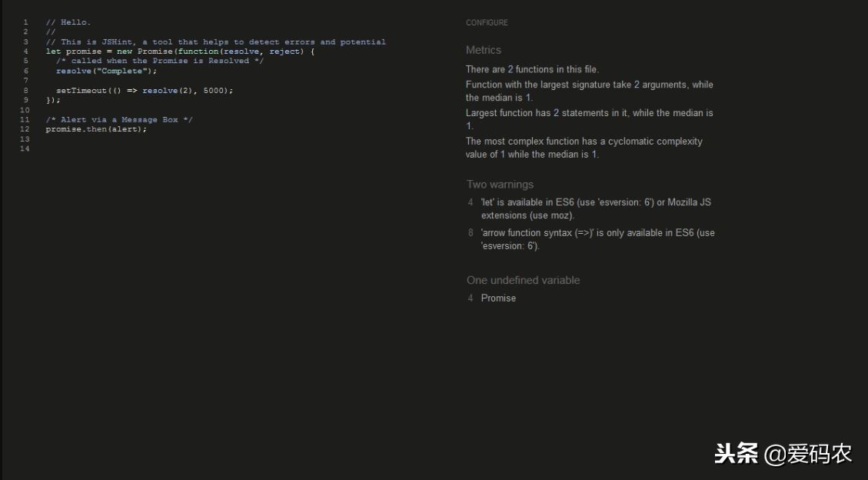Click the largest signature metric sentence
Screen dimensions: 868x480
(x=589, y=91)
